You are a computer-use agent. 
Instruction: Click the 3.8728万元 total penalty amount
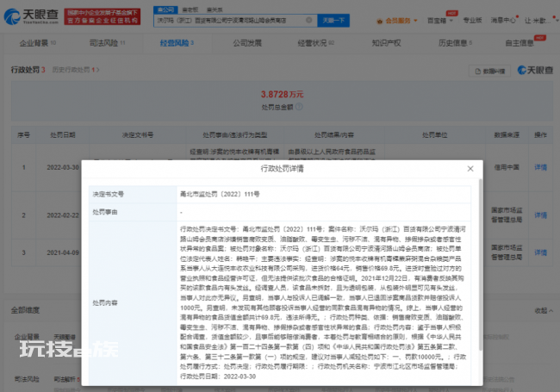pos(282,95)
